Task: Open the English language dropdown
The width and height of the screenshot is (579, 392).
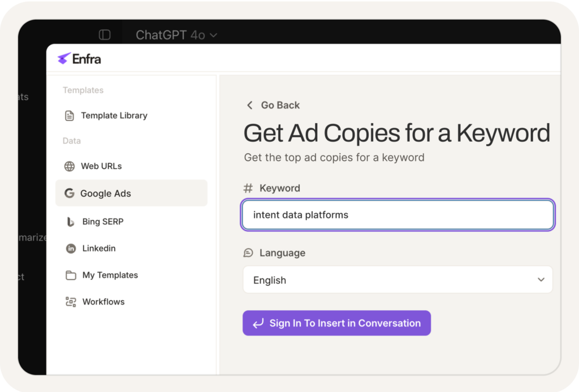Action: coord(397,280)
